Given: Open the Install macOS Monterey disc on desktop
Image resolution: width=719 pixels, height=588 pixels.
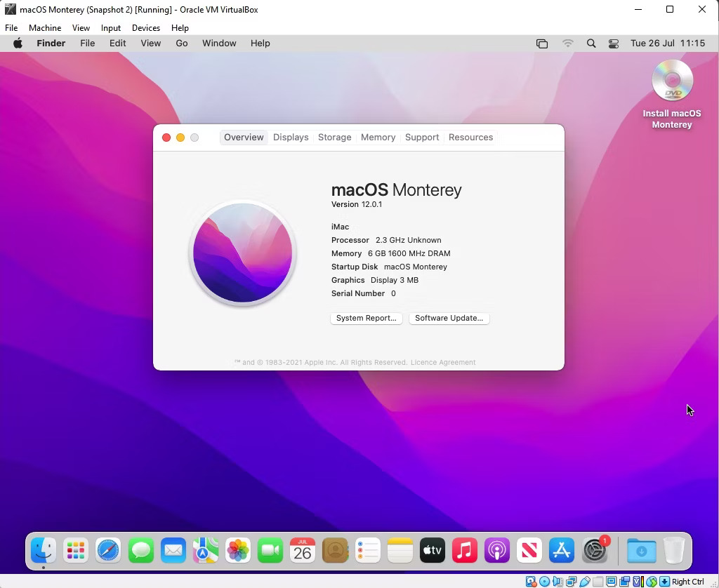Looking at the screenshot, I should point(672,81).
